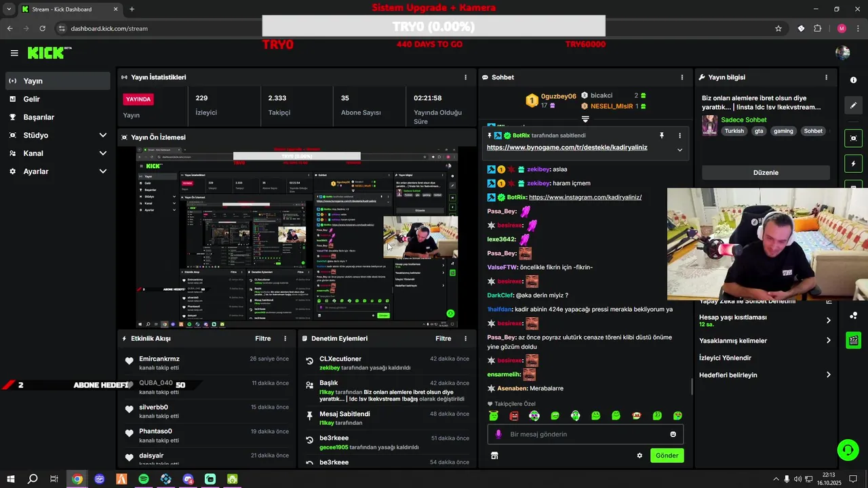Open Filtre in Etkinlik Akışı
The image size is (868, 488).
coord(263,338)
